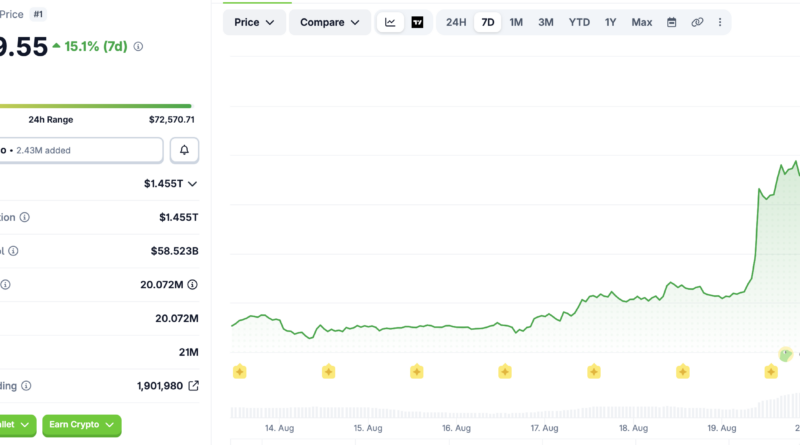Viewport: 800px width, 445px height.
Task: Open the Price dropdown
Action: tap(254, 22)
